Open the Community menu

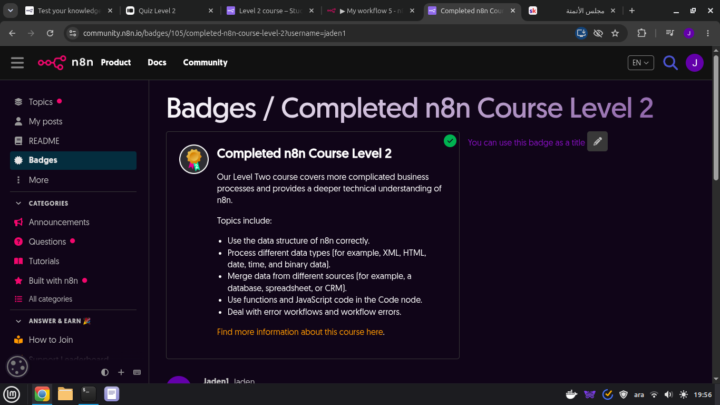pos(205,62)
